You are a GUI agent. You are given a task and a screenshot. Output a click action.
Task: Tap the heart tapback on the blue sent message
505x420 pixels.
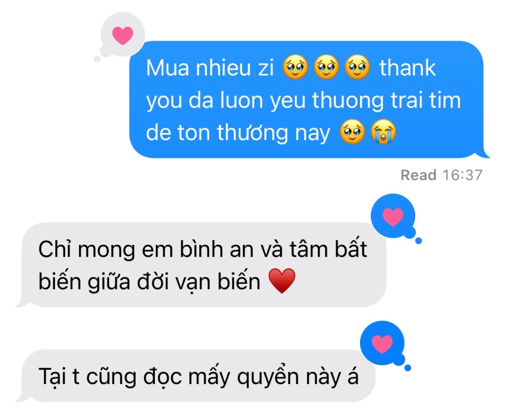point(123,35)
